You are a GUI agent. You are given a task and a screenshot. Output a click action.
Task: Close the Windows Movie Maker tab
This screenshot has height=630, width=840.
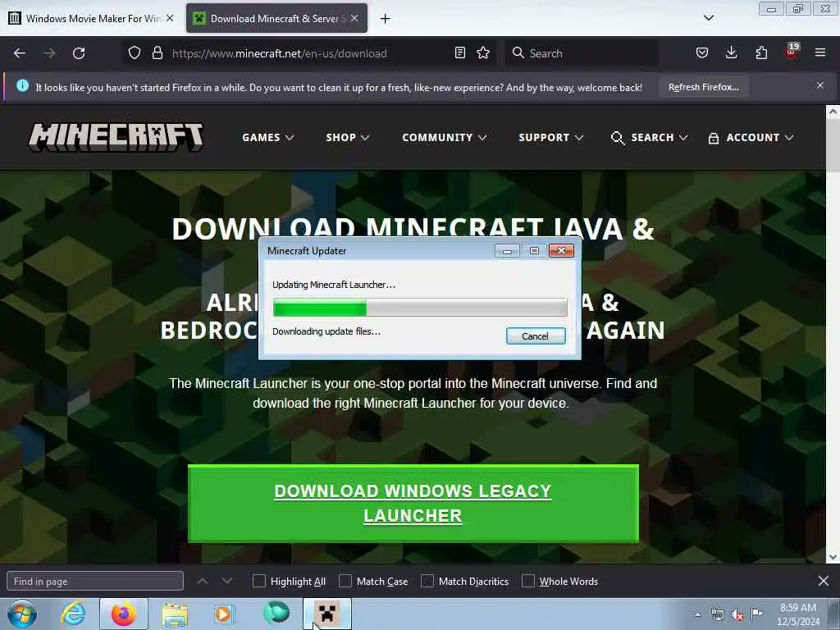(170, 18)
